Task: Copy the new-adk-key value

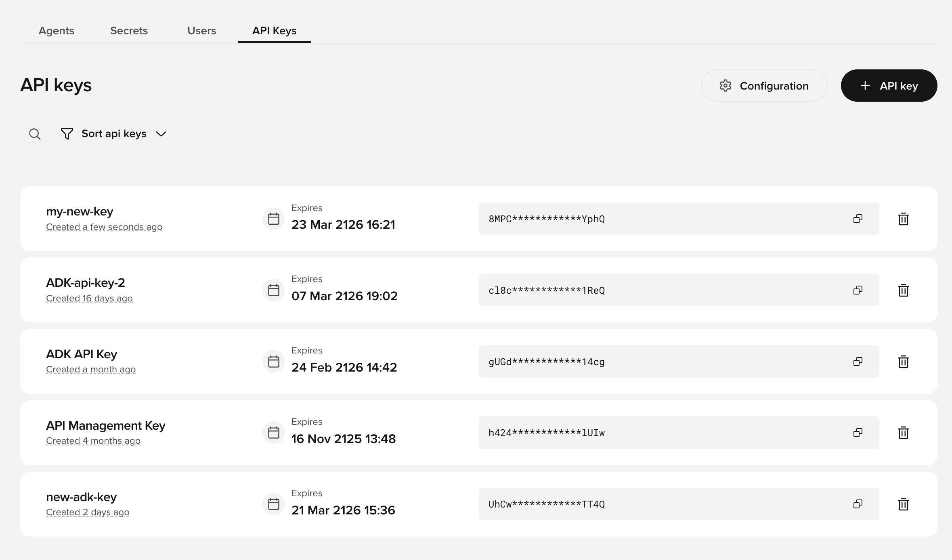Action: point(858,504)
